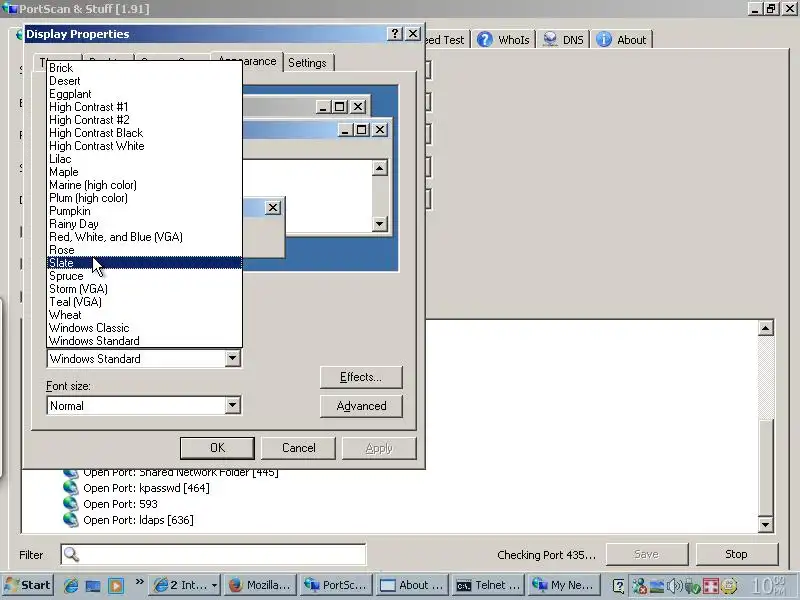This screenshot has width=800, height=600.
Task: Select Wheat color scheme
Action: coord(144,315)
